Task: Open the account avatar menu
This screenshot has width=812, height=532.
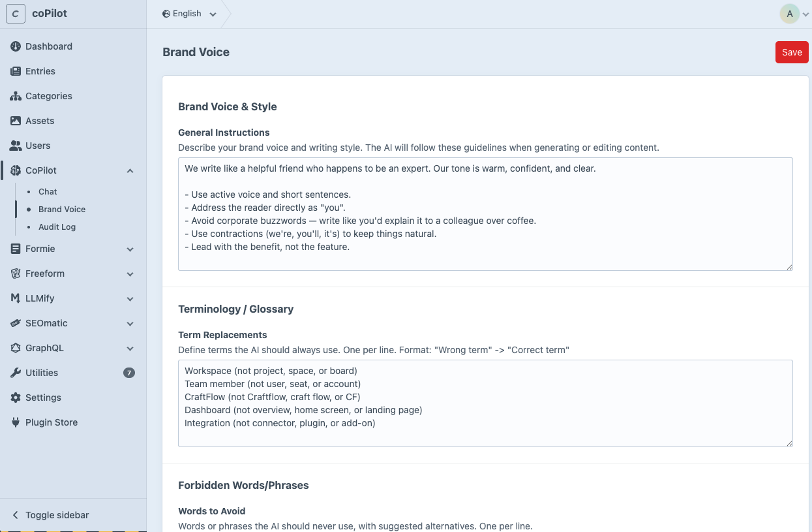Action: (x=790, y=13)
